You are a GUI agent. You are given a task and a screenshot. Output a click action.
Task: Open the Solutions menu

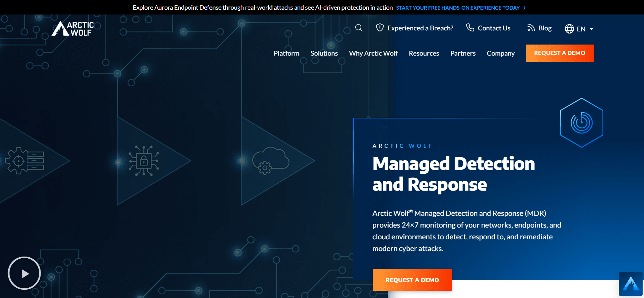tap(324, 53)
